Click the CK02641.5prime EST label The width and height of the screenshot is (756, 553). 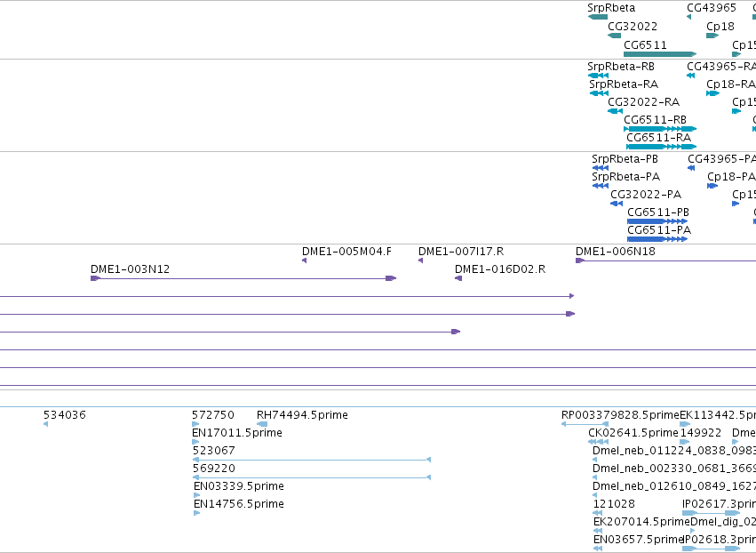click(633, 433)
